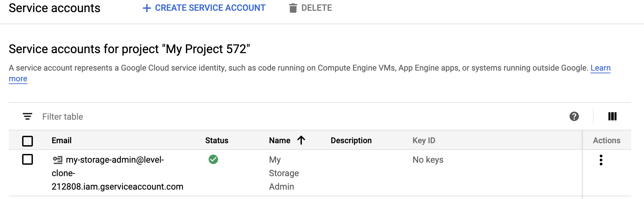Open the help question mark icon
This screenshot has width=644, height=199.
coord(574,117)
